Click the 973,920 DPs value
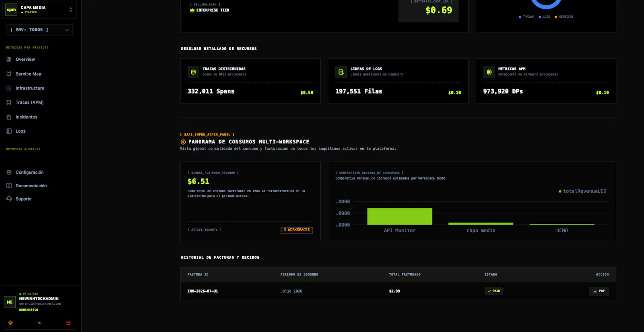This screenshot has width=644, height=332. (503, 91)
